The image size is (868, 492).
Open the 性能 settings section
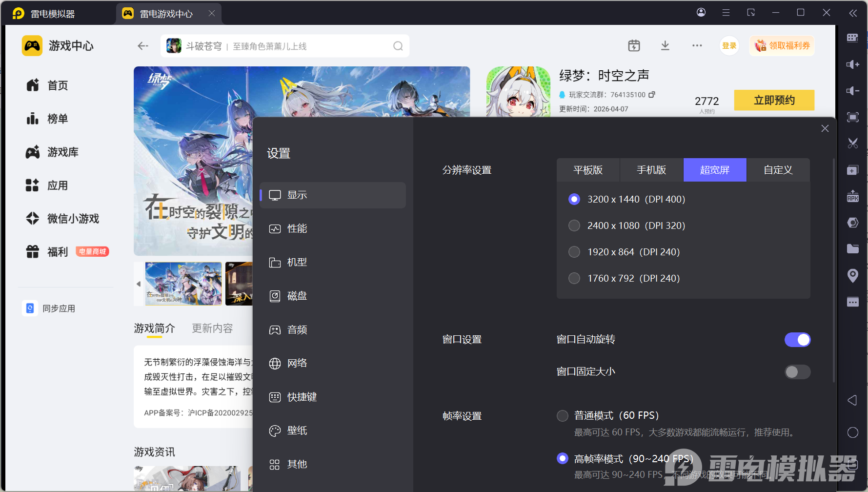[x=297, y=228]
